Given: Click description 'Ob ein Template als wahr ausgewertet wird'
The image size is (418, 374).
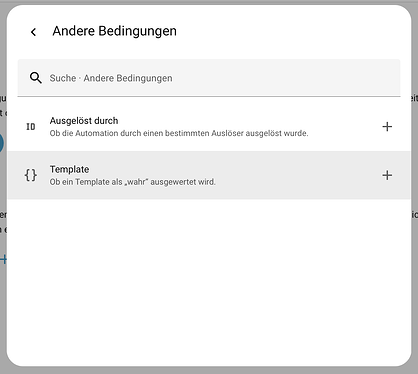Looking at the screenshot, I should point(133,182).
